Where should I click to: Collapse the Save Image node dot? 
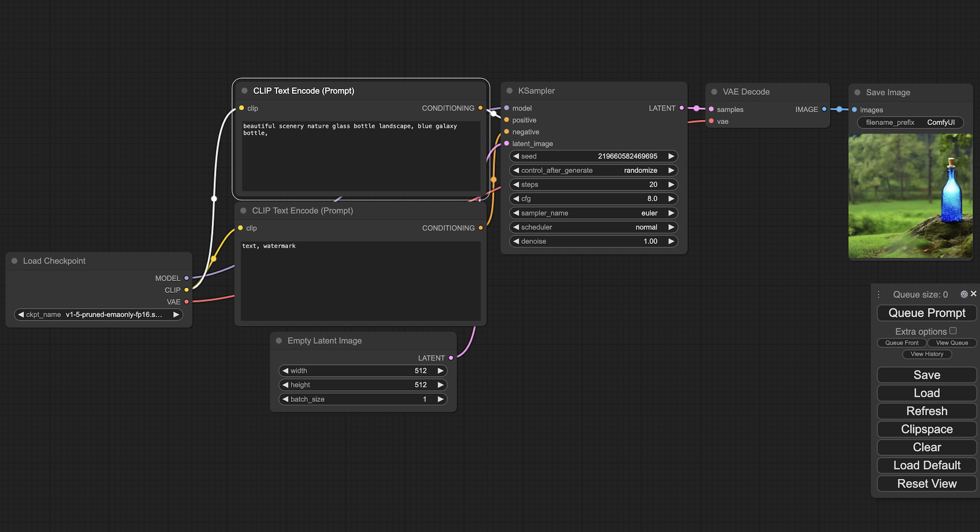tap(857, 92)
